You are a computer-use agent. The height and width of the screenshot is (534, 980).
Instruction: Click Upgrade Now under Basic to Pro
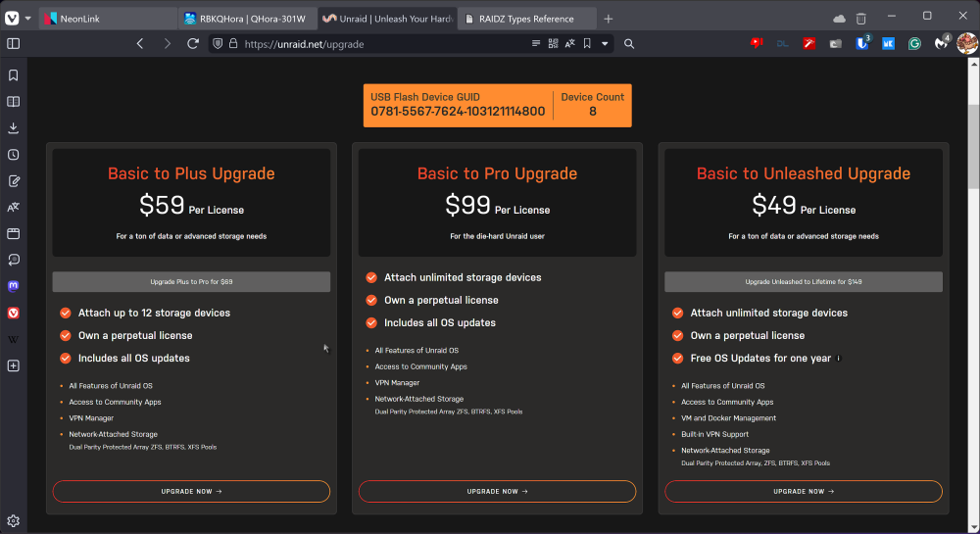coord(498,492)
